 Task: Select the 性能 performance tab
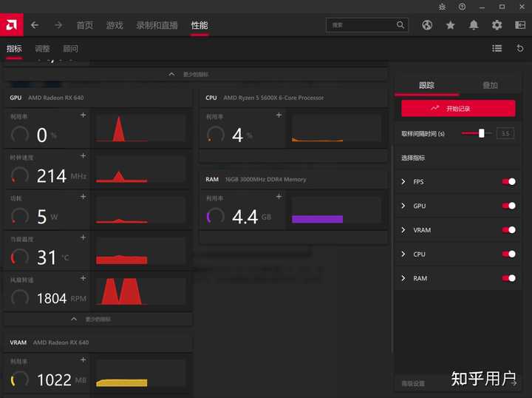199,25
